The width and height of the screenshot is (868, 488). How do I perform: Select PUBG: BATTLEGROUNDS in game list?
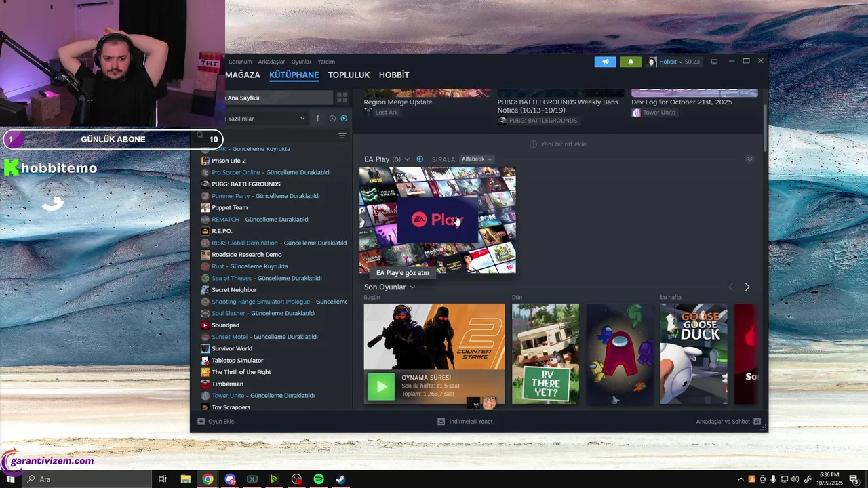tap(245, 184)
